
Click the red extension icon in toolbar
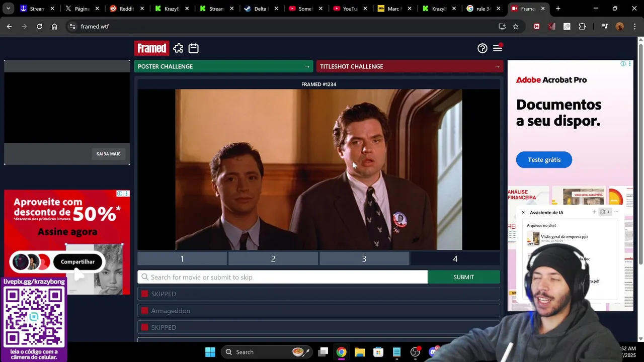point(537,26)
